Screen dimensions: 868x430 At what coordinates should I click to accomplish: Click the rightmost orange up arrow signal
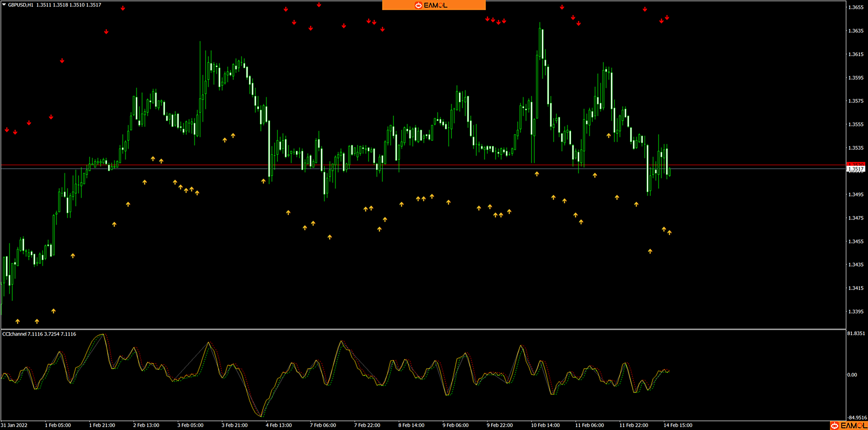[x=669, y=232]
